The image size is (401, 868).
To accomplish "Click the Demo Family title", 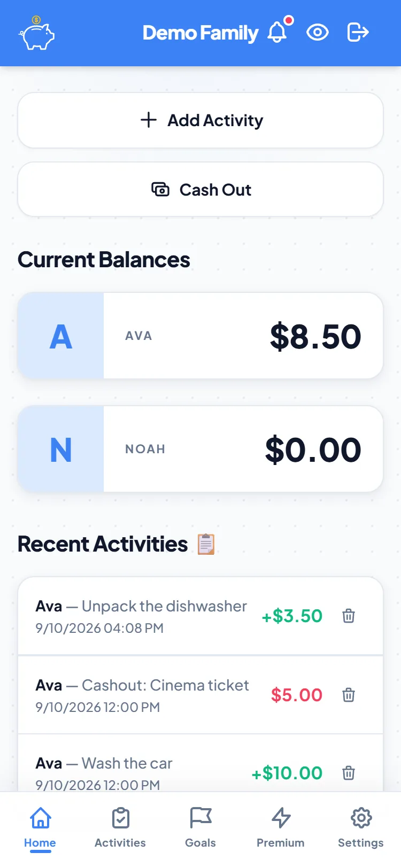I will coord(200,33).
